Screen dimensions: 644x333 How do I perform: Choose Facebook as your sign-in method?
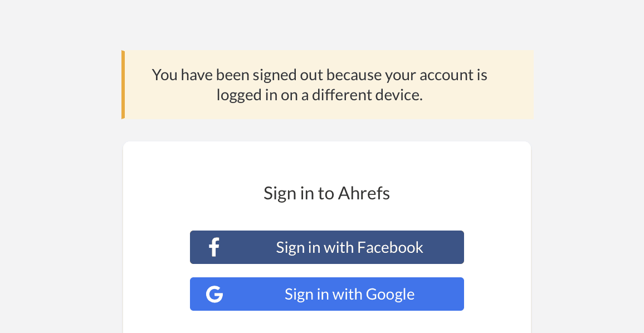[327, 247]
